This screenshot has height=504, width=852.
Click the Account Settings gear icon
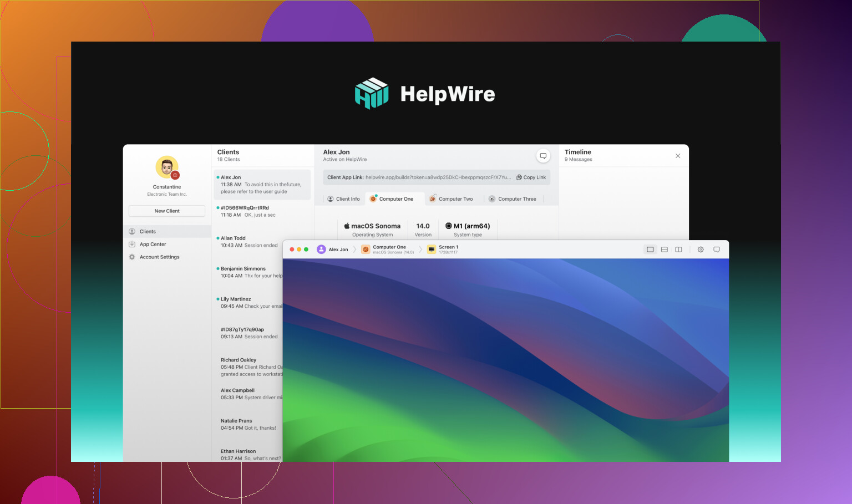(x=132, y=257)
